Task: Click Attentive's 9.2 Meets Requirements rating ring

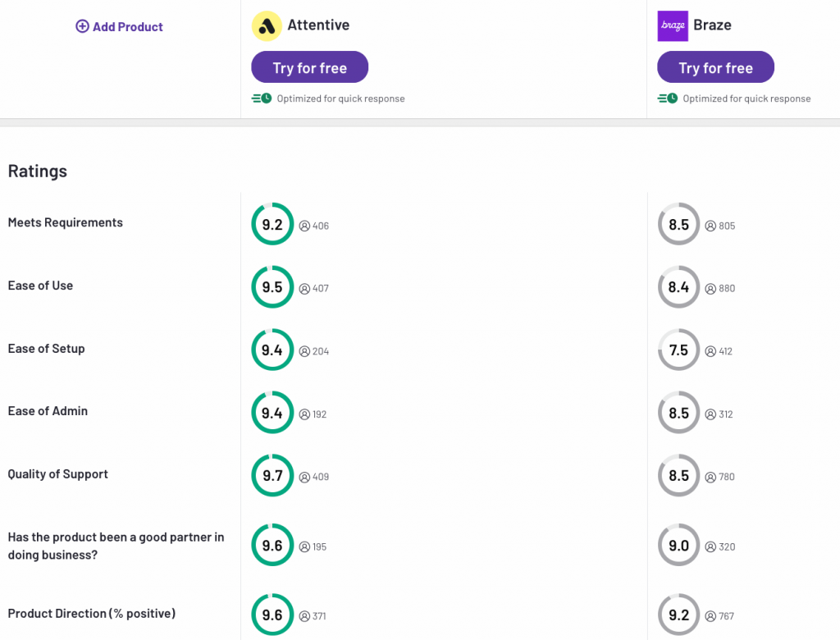Action: point(272,224)
